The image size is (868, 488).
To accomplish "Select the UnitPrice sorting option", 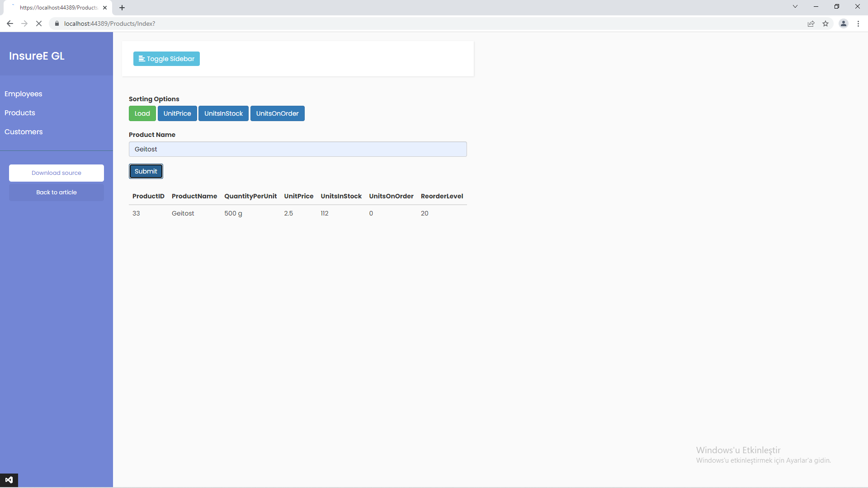I will pos(177,113).
